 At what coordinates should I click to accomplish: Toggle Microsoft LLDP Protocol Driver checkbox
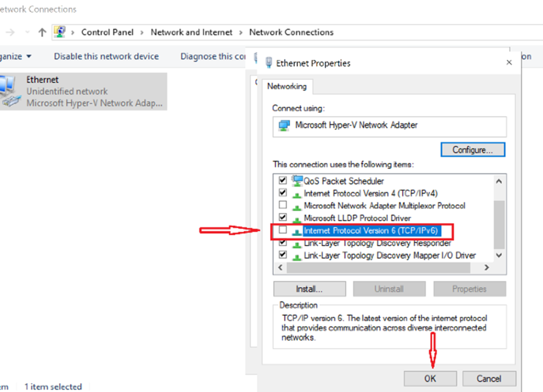pos(283,217)
